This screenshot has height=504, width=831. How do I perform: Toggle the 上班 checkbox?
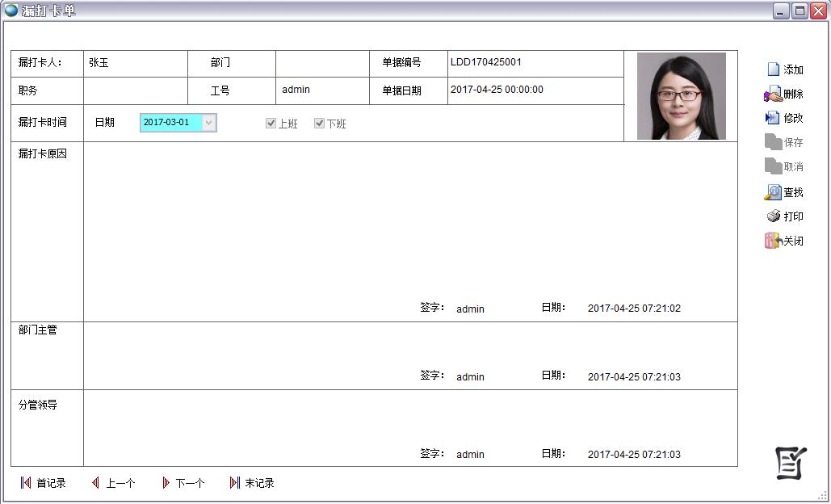pyautogui.click(x=271, y=124)
